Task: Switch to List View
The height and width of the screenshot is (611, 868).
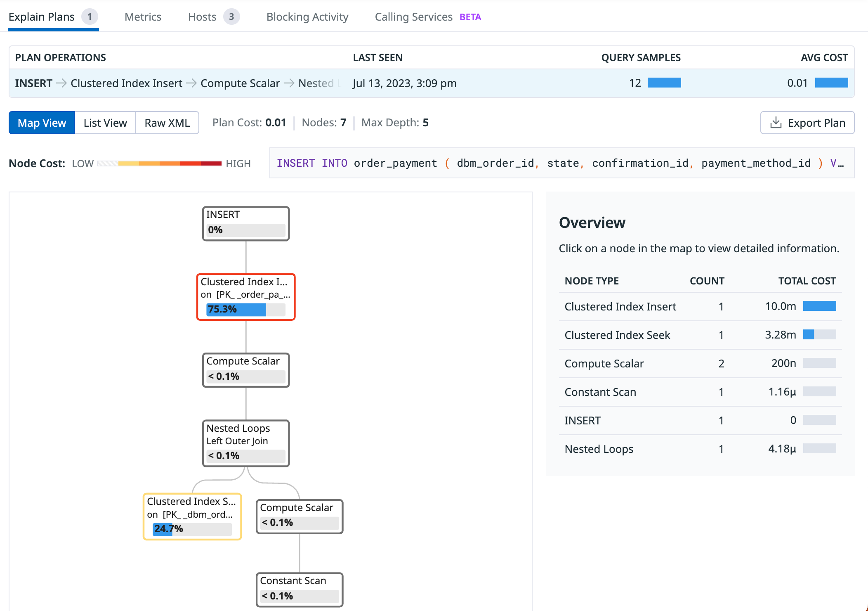Action: 105,123
